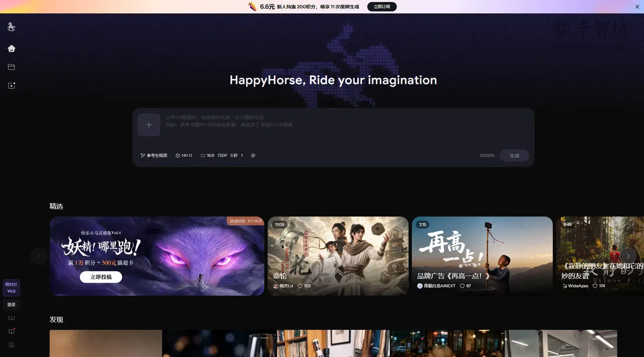Change the generation count 1 setting

pos(242,155)
